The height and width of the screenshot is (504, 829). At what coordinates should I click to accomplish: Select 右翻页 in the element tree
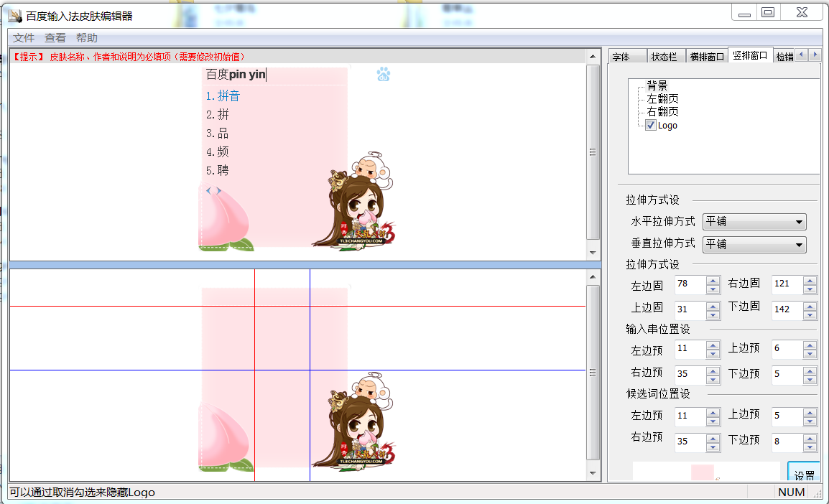[662, 111]
